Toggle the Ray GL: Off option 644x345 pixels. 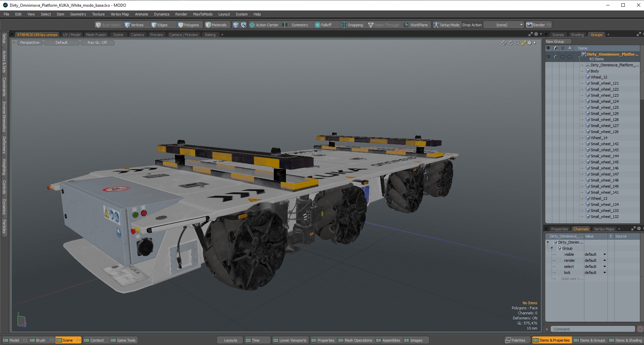click(97, 43)
